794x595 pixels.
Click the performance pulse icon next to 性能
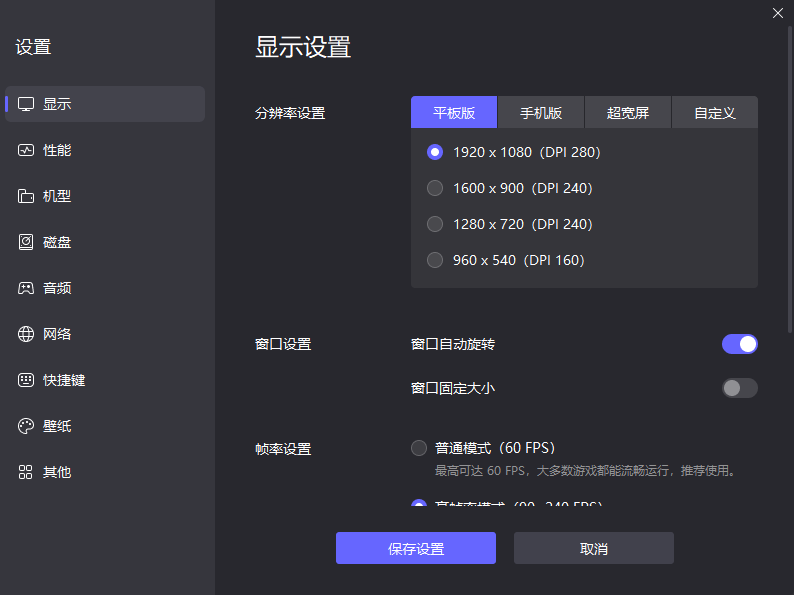point(26,150)
